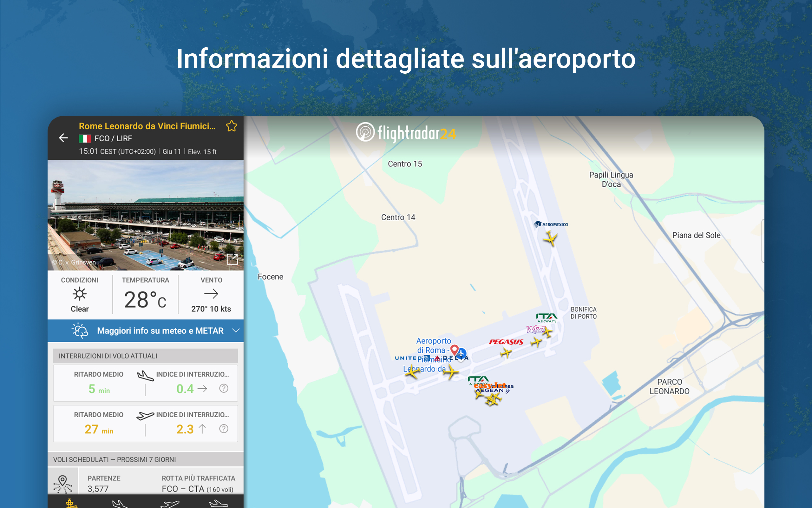Screen dimensions: 812x508
Task: Click the Focene map label
Action: pos(271,277)
